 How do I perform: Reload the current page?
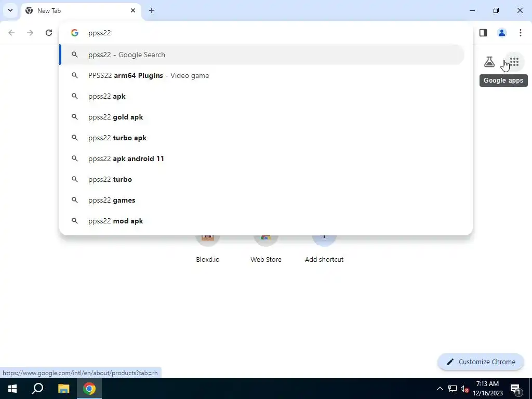pyautogui.click(x=49, y=33)
